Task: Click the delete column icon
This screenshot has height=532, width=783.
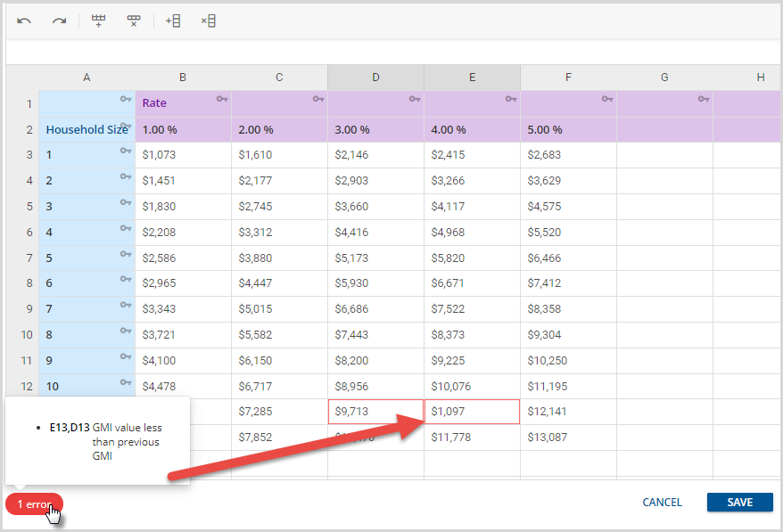Action: (x=208, y=20)
